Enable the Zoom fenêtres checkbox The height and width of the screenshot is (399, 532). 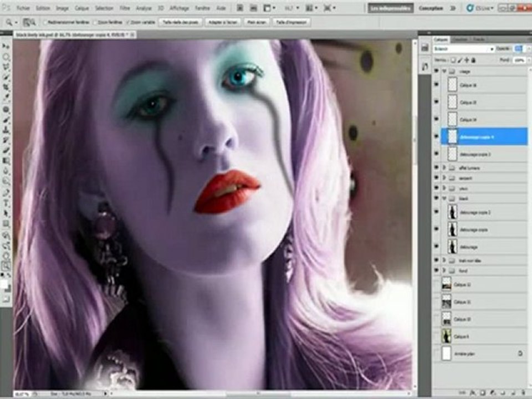[x=95, y=22]
